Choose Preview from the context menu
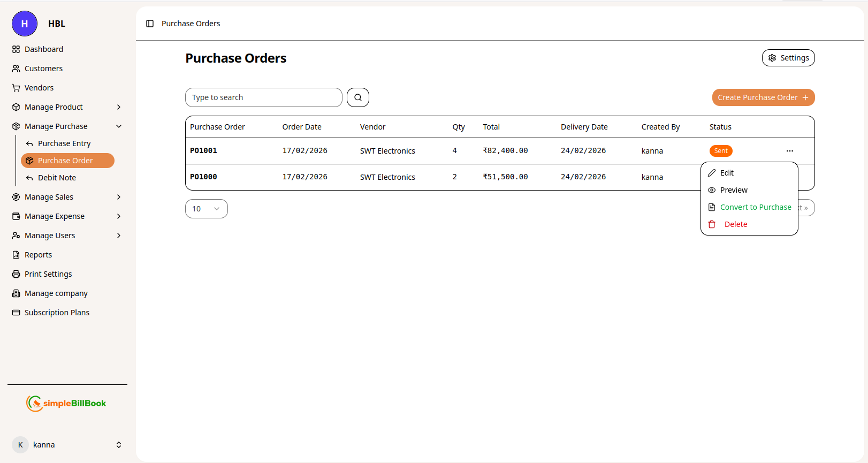This screenshot has width=868, height=463. tap(733, 190)
